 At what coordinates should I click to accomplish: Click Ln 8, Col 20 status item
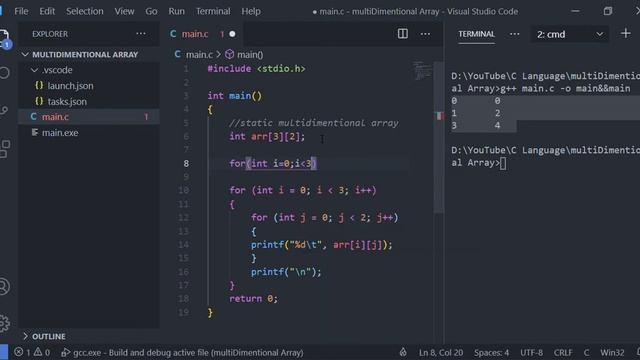point(441,352)
